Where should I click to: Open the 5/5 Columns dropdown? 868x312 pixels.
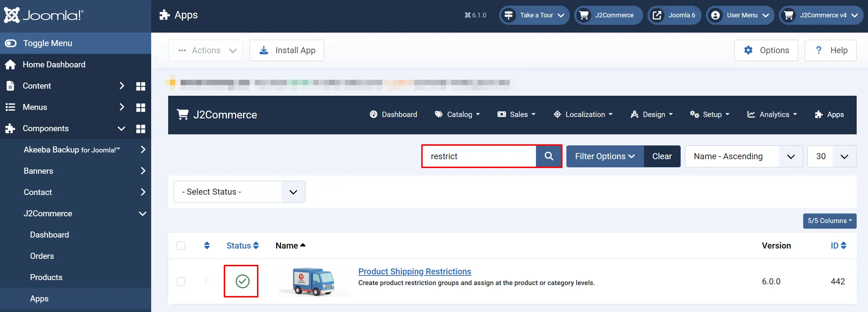click(830, 221)
